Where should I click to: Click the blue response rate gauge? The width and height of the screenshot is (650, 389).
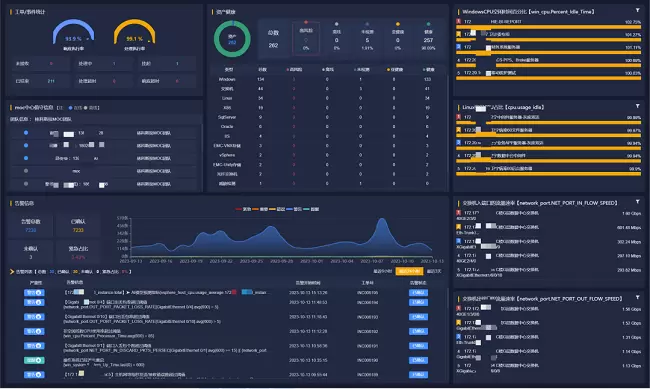click(73, 32)
